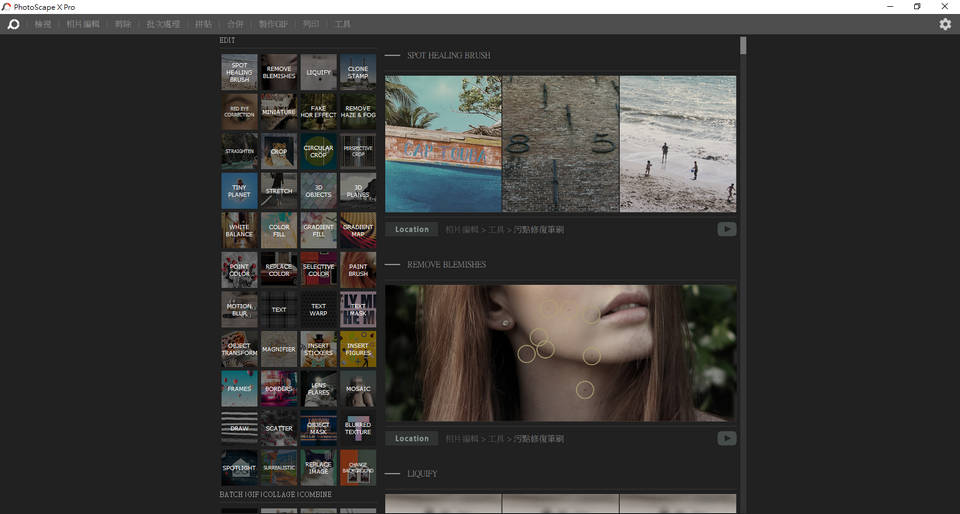960x514 pixels.
Task: Click the vertical scrollbar in tutorial panel
Action: tap(743, 45)
